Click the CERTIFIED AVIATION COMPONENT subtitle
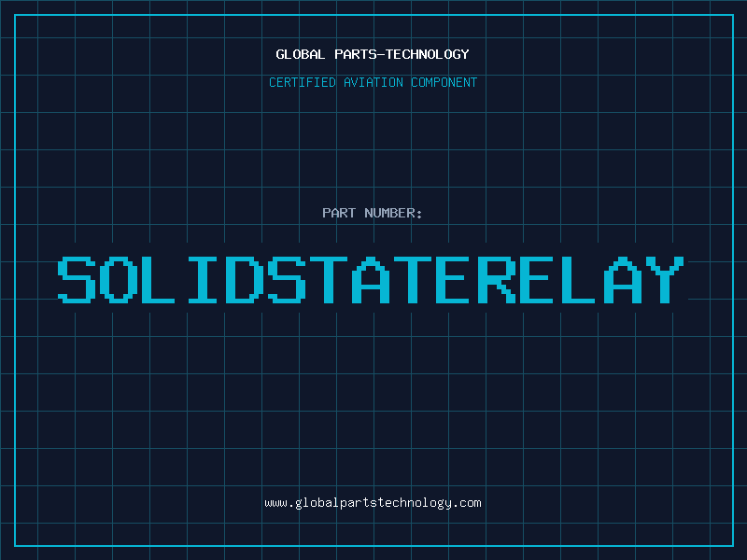Viewport: 747px width, 560px height. [373, 82]
